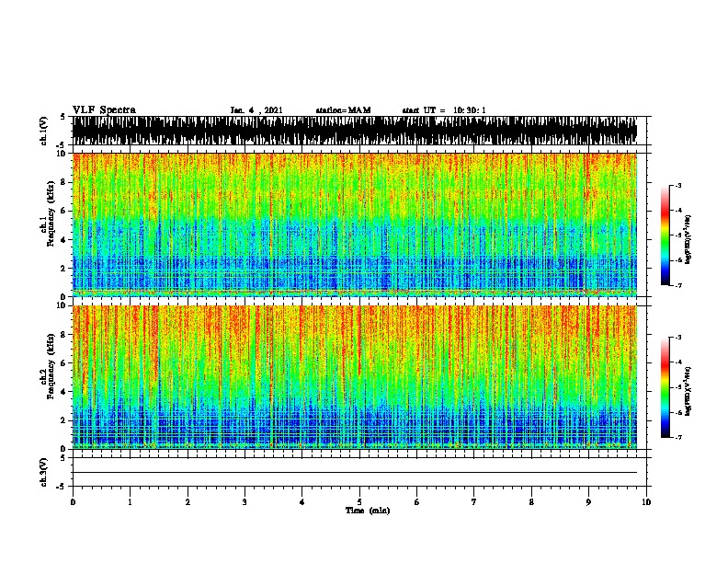Click the 'station=MAM' header label
Image resolution: width=728 pixels, height=563 pixels.
pos(344,110)
